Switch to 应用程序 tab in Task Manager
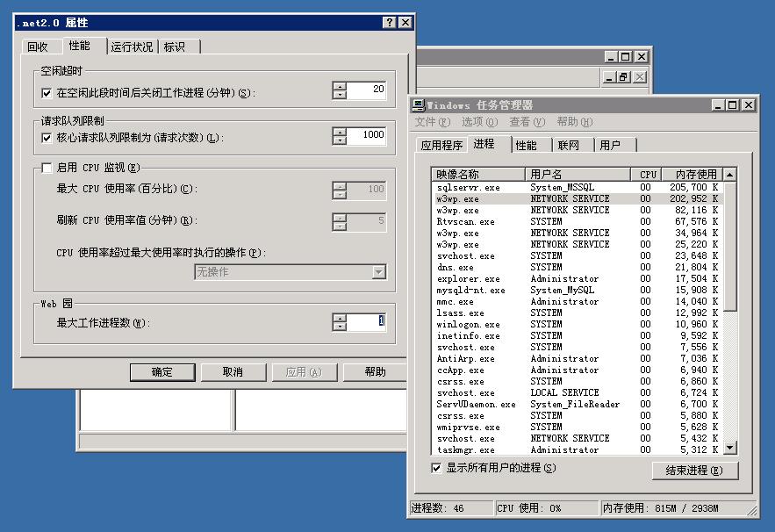 [441, 146]
